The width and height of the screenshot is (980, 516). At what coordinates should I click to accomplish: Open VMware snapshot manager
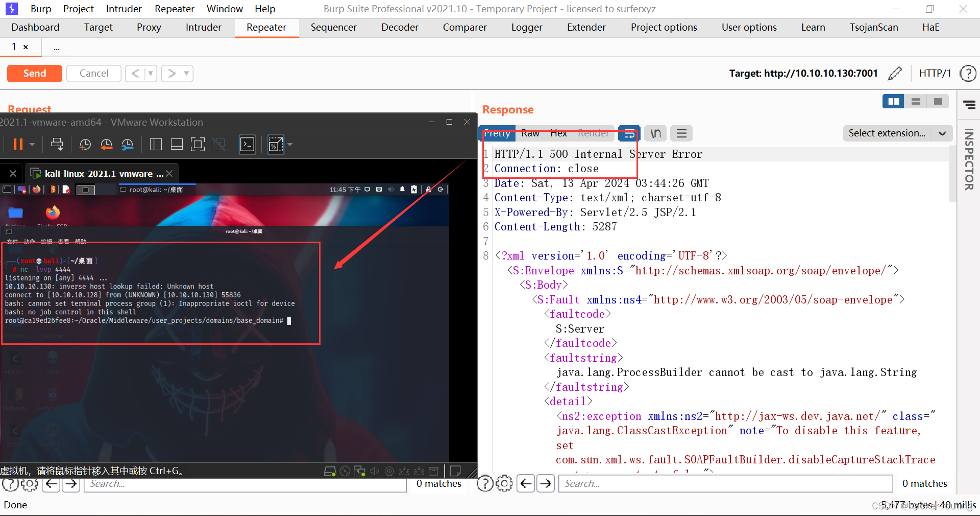[127, 145]
